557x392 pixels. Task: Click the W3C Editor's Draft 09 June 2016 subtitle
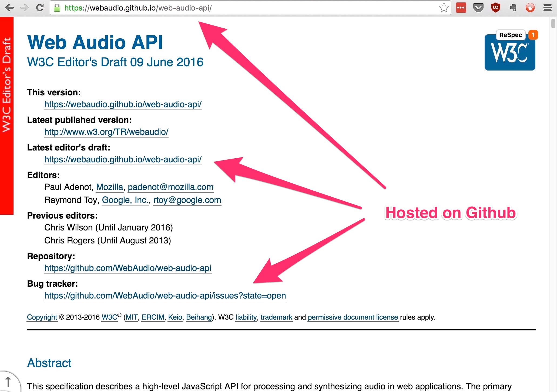[115, 62]
